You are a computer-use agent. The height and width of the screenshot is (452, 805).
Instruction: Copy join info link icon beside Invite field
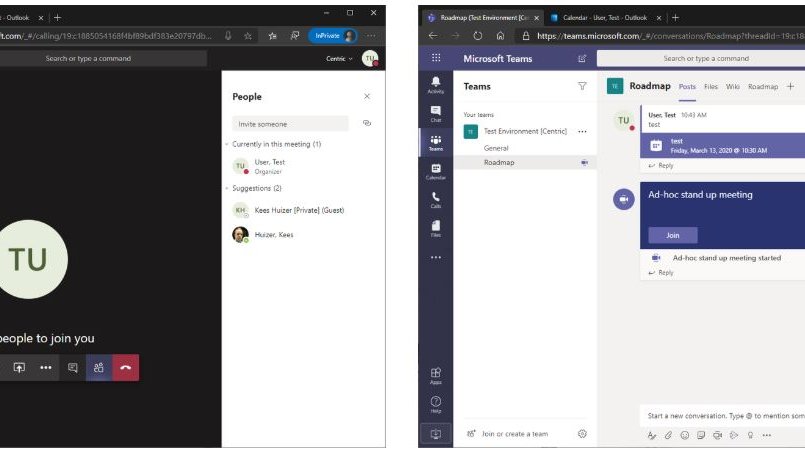click(x=367, y=123)
